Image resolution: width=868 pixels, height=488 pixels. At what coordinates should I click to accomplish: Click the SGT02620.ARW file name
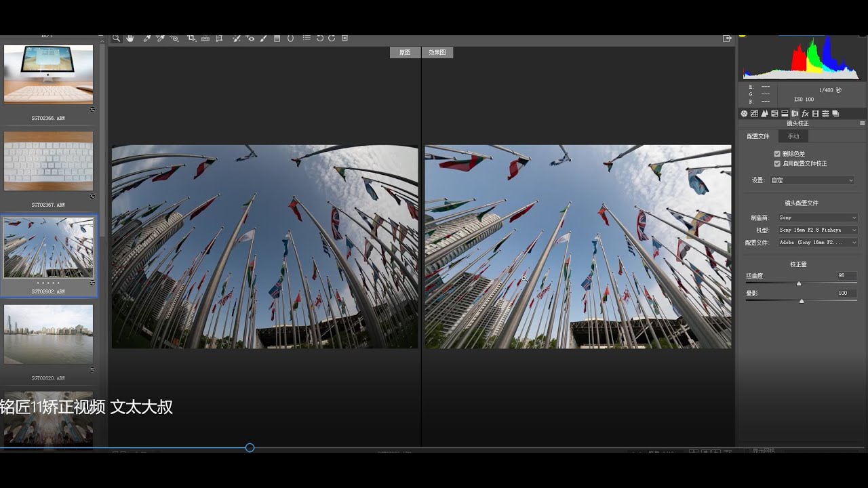click(48, 378)
